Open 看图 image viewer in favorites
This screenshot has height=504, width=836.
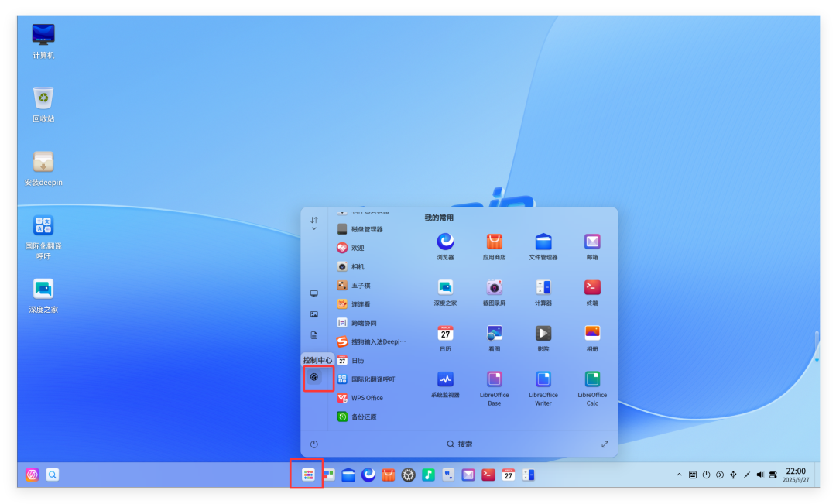(x=494, y=338)
